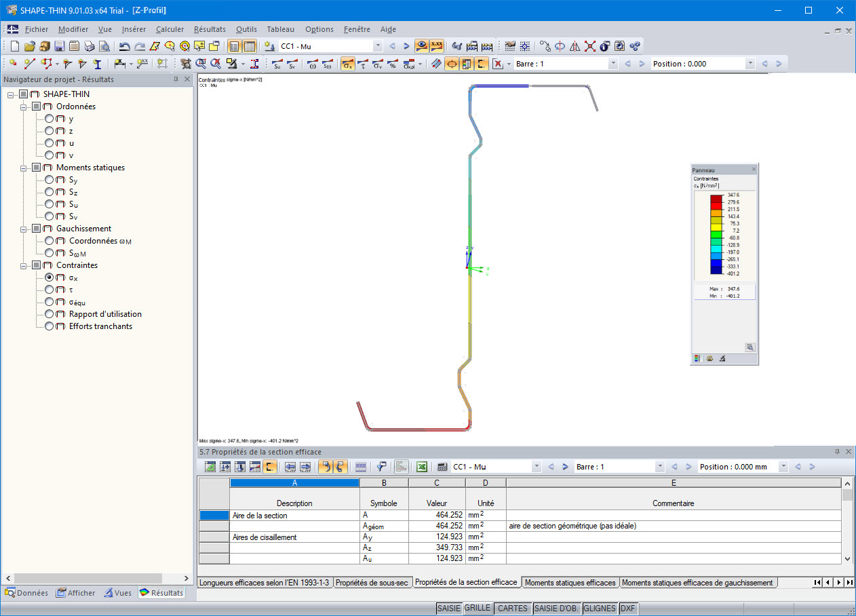
Task: Open the panel's colour scale settings icon
Action: point(698,358)
